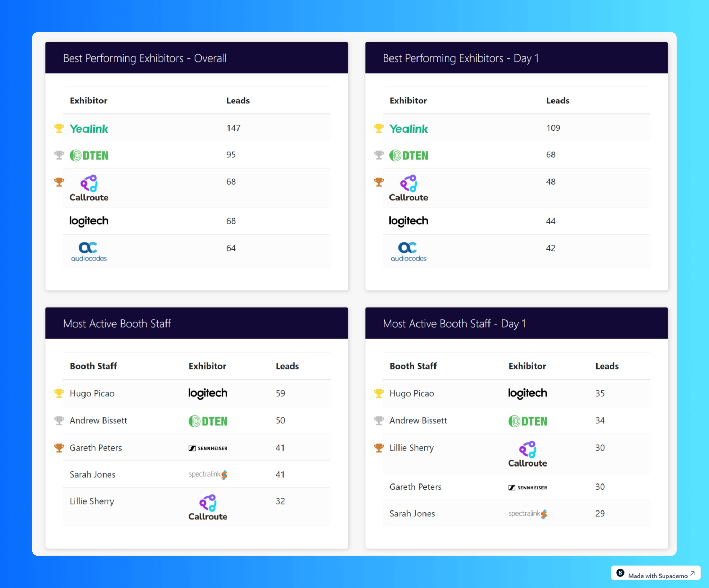Click the audiocodes logo in Day 1 exhibitors table
Screen dimensions: 709x588
click(409, 252)
